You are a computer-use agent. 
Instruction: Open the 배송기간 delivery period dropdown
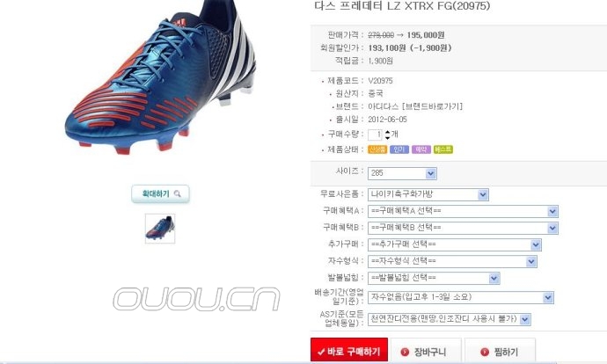(461, 297)
